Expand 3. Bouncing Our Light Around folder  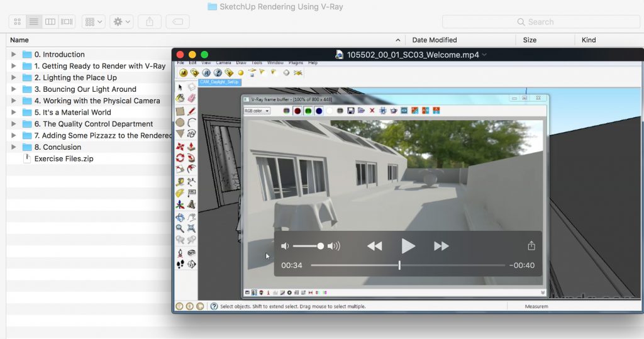coord(14,89)
